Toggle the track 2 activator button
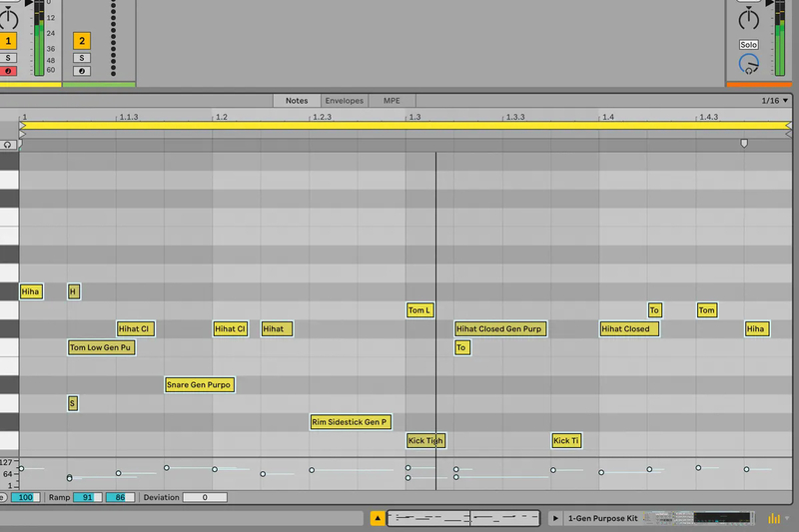Image resolution: width=799 pixels, height=532 pixels. 82,41
